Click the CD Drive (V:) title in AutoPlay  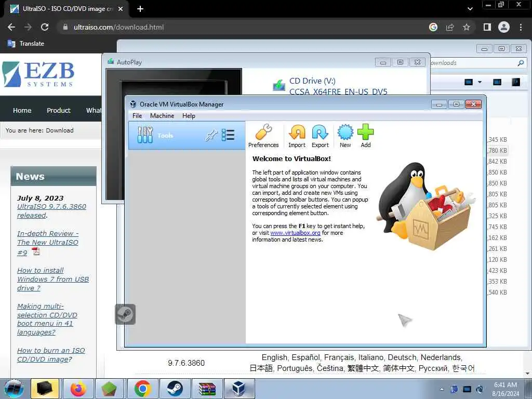pyautogui.click(x=312, y=81)
